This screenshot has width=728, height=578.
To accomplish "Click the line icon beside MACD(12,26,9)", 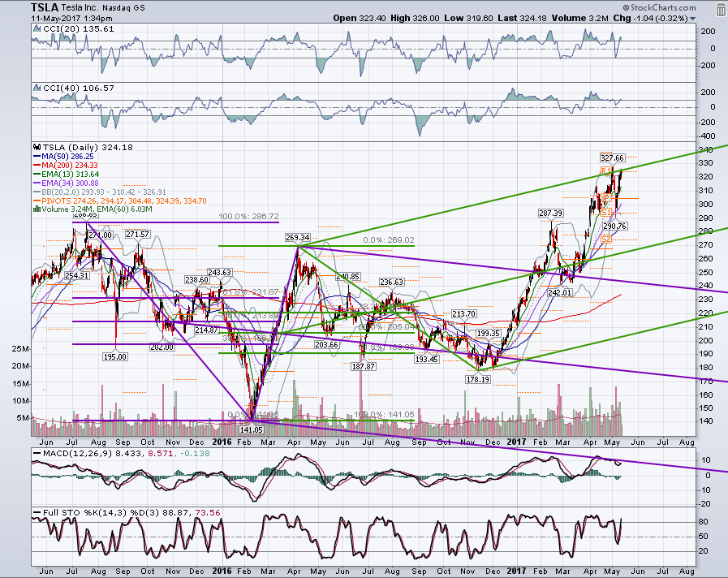I will click(37, 453).
